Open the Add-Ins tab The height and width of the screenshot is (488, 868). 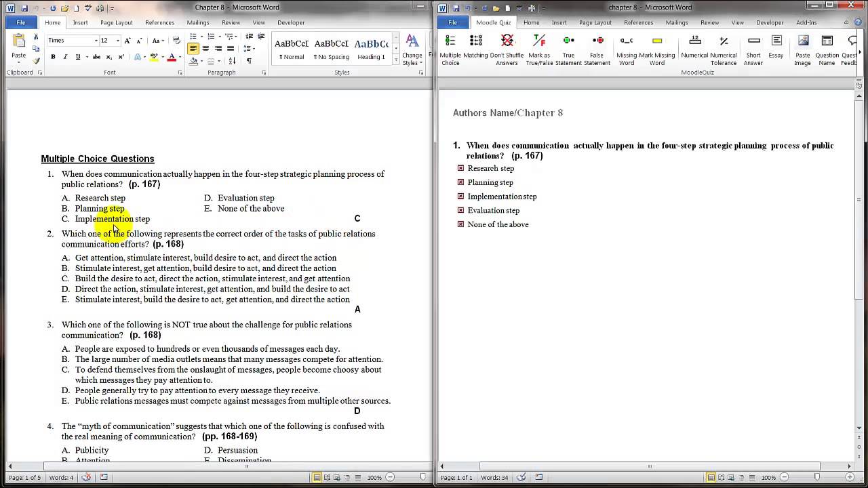(x=806, y=22)
